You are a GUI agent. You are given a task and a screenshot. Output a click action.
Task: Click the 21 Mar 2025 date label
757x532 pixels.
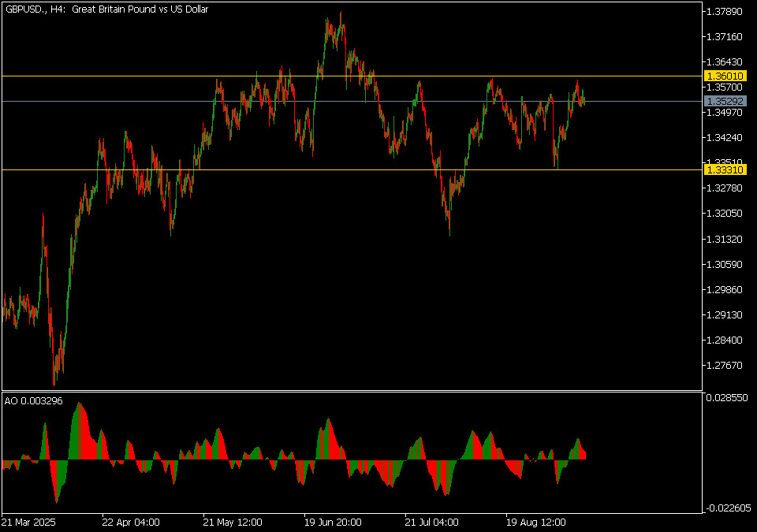point(28,522)
